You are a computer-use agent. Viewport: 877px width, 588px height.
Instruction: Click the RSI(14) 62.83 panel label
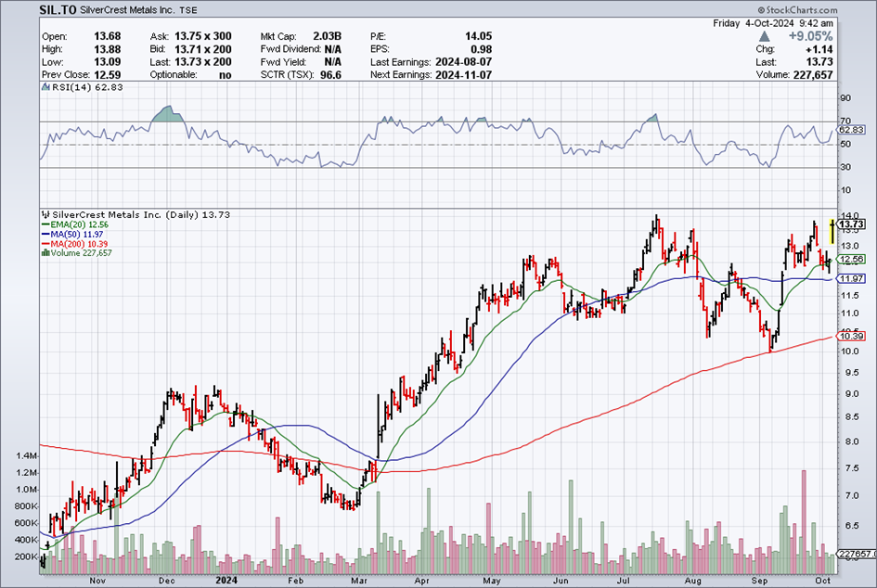(x=87, y=87)
